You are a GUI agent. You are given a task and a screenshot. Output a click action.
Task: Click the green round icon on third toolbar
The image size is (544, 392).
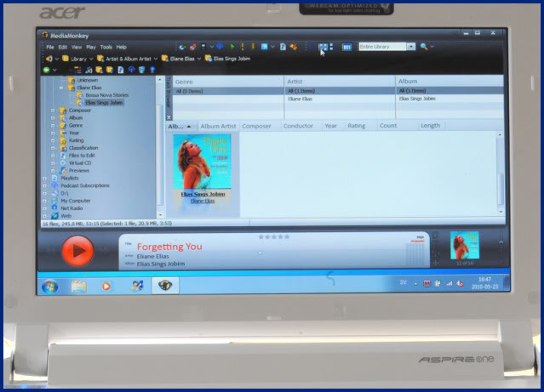(x=46, y=70)
